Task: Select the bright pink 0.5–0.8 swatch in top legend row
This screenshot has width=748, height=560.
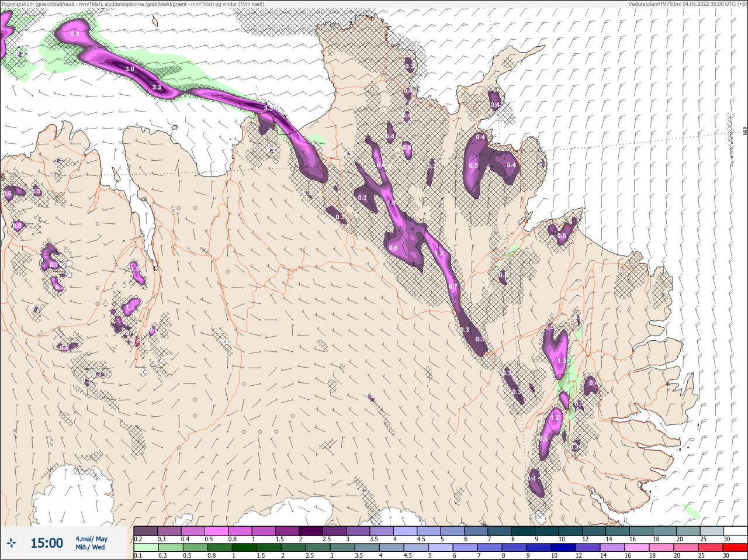Action: (x=217, y=531)
